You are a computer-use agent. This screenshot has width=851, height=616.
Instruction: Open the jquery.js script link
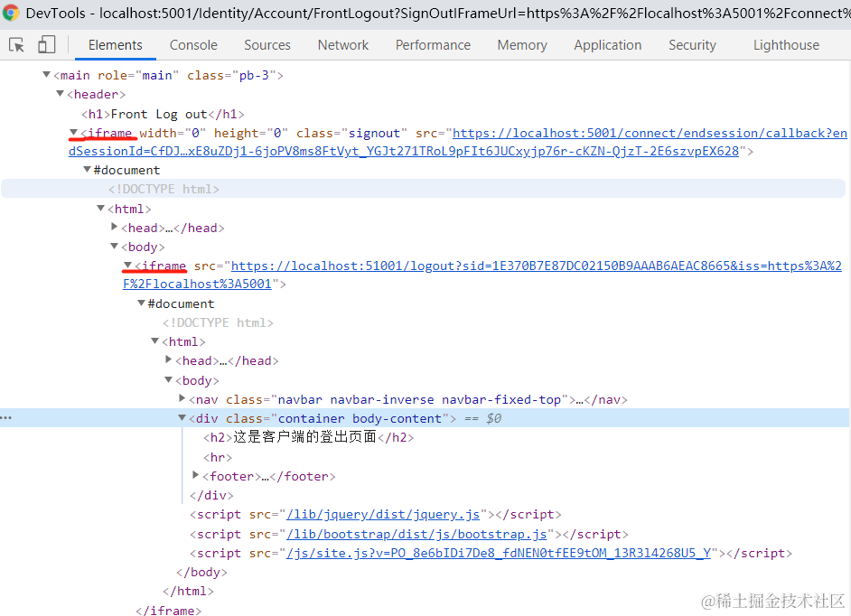[383, 514]
